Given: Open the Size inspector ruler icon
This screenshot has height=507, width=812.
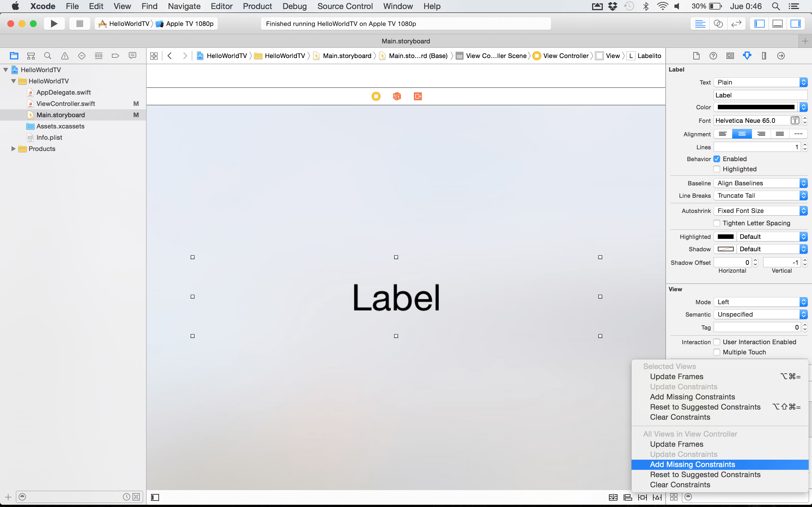Looking at the screenshot, I should [764, 56].
